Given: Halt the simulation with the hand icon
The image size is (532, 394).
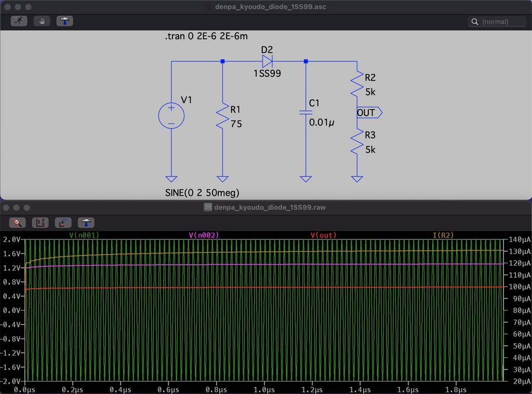Looking at the screenshot, I should 42,21.
